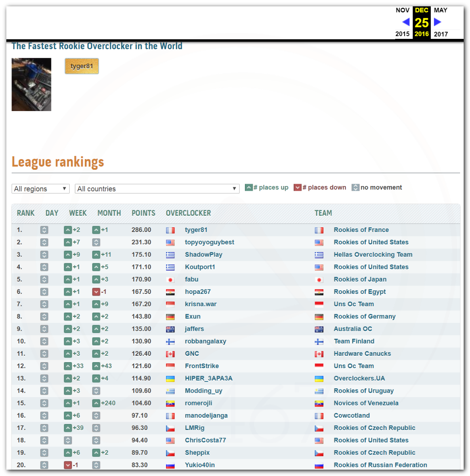Click the Japan flag beside fabu
470x476 pixels.
[170, 280]
